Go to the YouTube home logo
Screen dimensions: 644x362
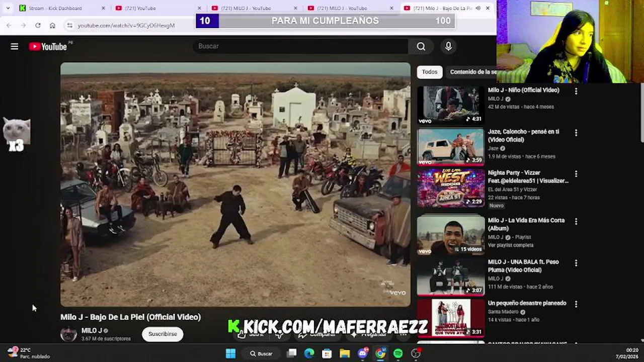pyautogui.click(x=48, y=46)
